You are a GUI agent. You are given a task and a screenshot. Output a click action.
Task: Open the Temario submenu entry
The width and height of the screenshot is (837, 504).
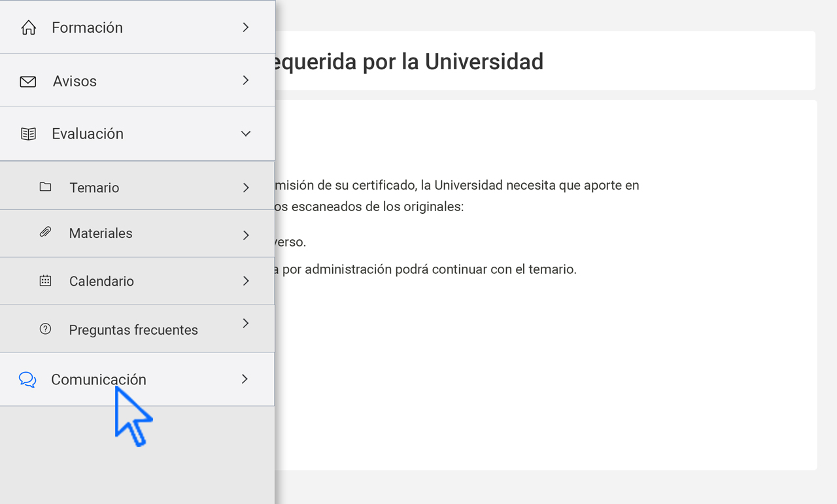click(x=137, y=186)
